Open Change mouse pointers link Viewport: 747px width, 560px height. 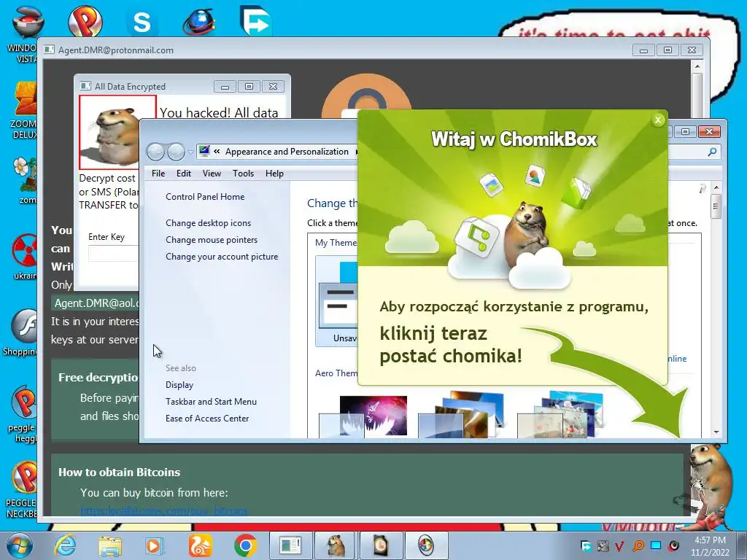coord(212,239)
